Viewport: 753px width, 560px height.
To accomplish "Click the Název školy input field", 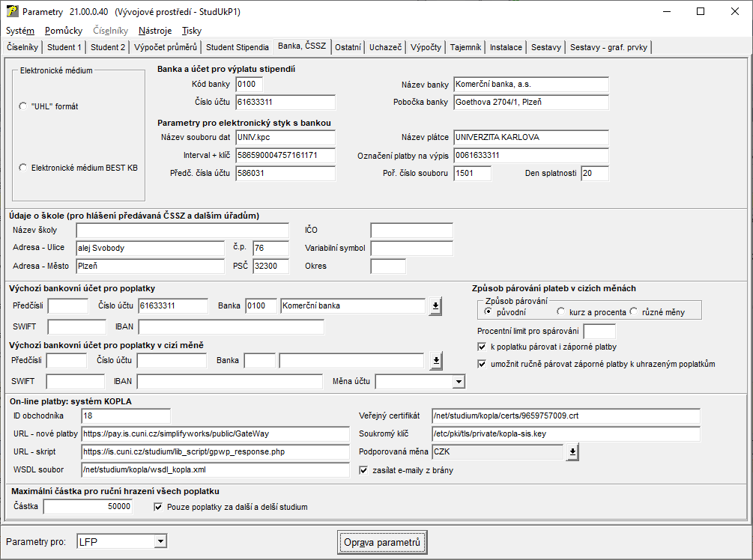I will tap(182, 230).
